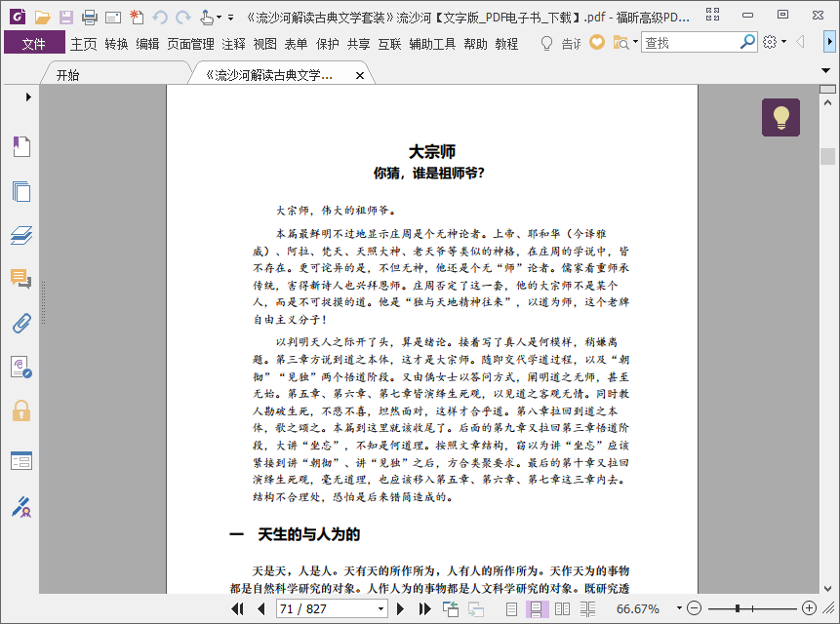Viewport: 840px width, 624px height.
Task: Open the 视图 ribbon tab
Action: (264, 43)
